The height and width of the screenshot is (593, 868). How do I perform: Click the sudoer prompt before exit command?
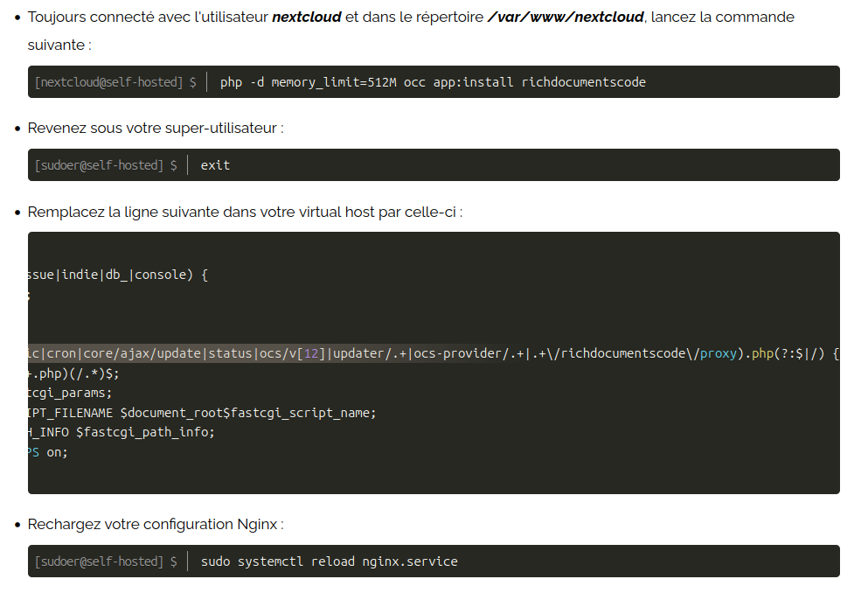click(x=106, y=165)
